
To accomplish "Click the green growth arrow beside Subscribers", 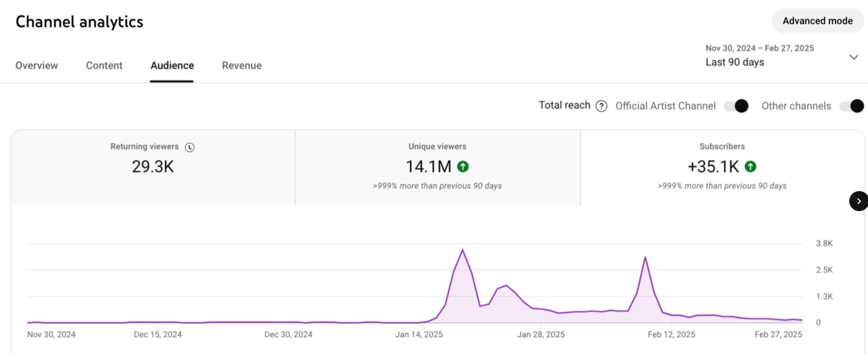I will tap(750, 166).
